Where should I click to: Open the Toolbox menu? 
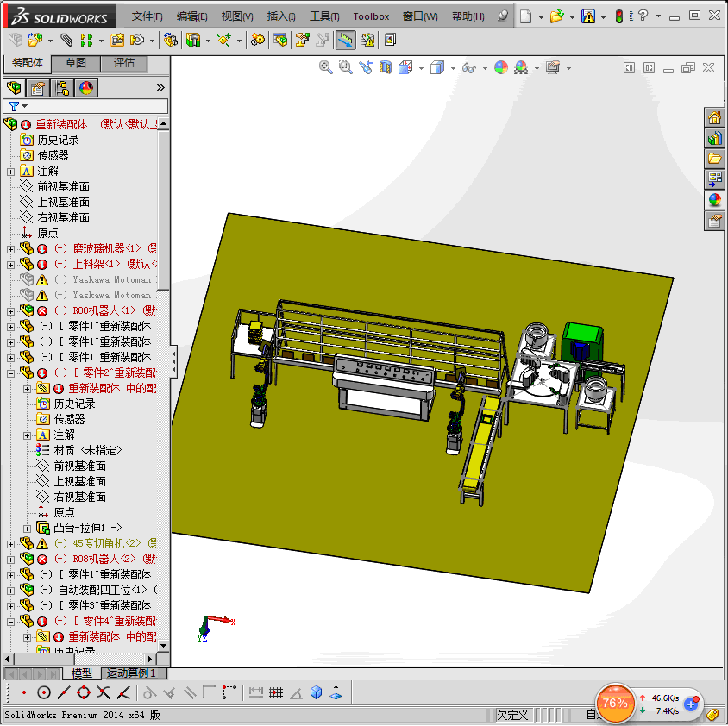[x=371, y=16]
